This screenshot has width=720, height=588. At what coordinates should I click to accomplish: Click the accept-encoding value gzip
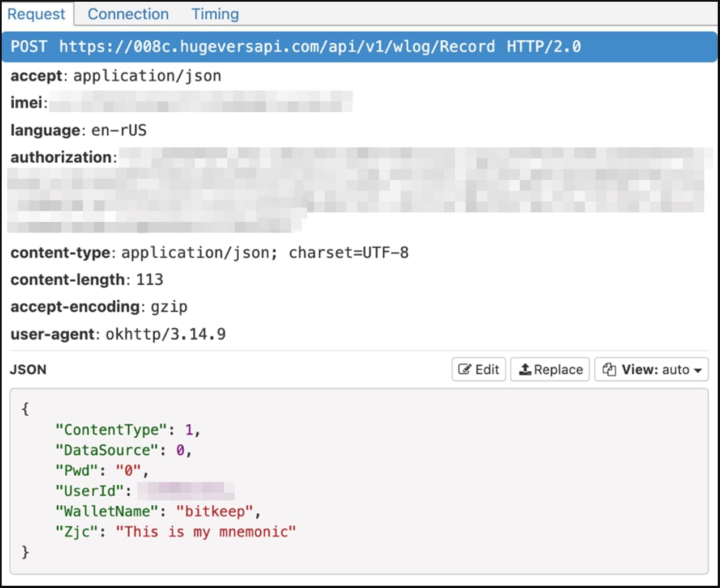pyautogui.click(x=169, y=307)
